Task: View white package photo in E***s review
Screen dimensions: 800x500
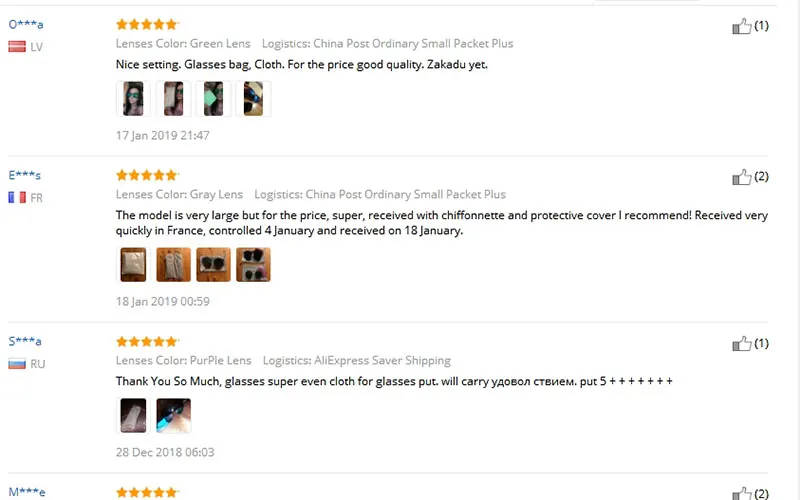Action: click(133, 264)
